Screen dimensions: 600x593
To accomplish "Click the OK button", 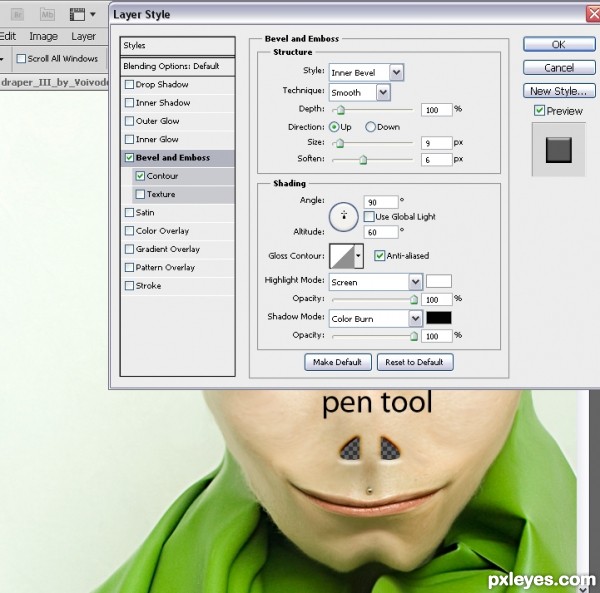I will pos(559,44).
